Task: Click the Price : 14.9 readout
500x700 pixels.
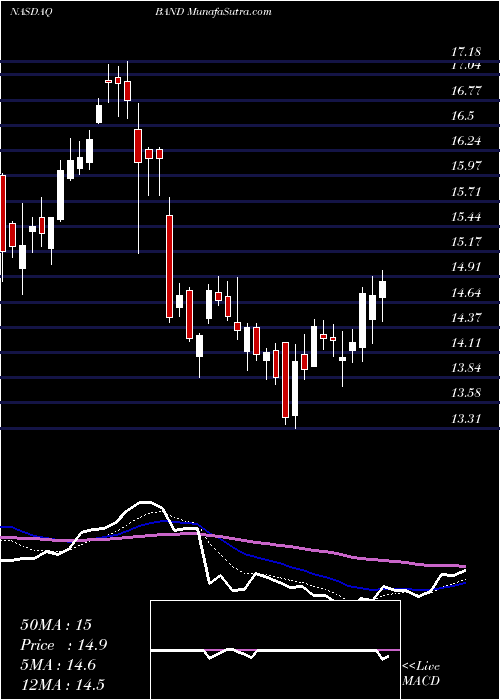Action: coord(63,645)
